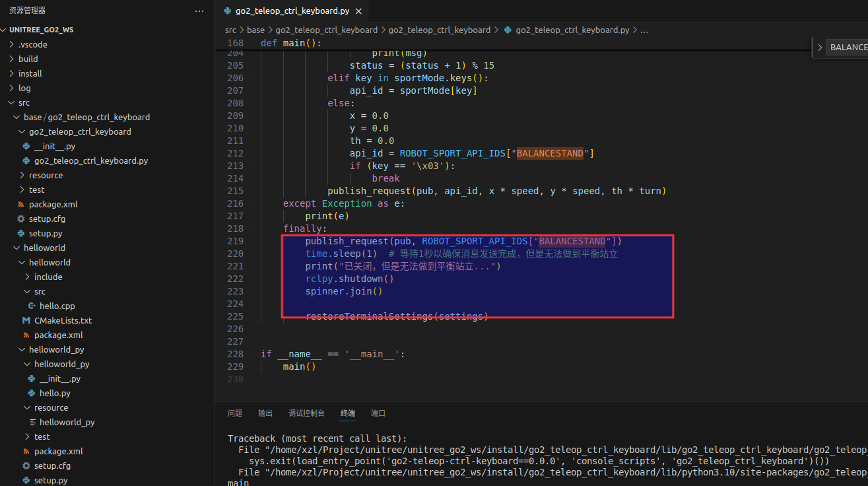Click Python icon of __init__.py above hello.py
The width and height of the screenshot is (868, 486).
(x=32, y=378)
